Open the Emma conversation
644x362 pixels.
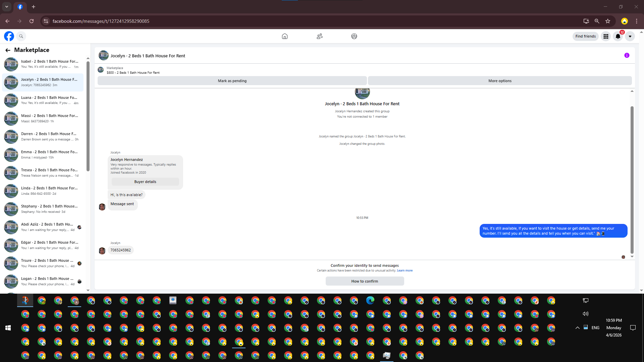(x=43, y=155)
